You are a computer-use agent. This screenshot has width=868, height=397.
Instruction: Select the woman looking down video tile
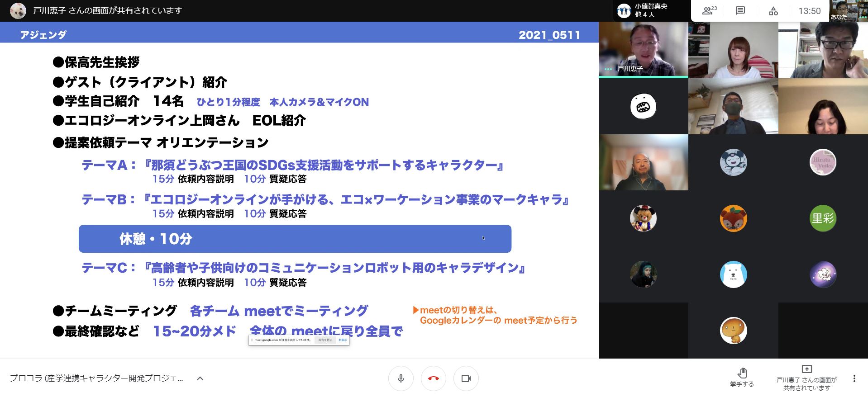click(823, 106)
